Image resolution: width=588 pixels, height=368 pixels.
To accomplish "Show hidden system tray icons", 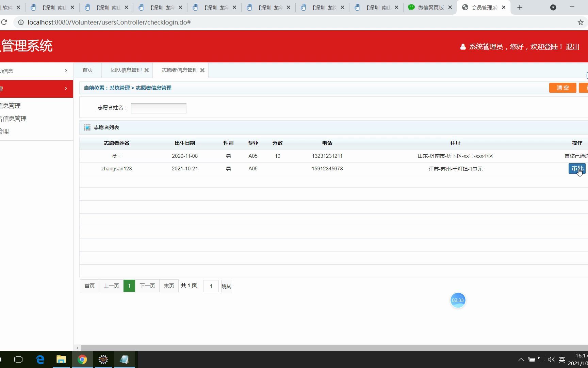I will click(x=521, y=359).
